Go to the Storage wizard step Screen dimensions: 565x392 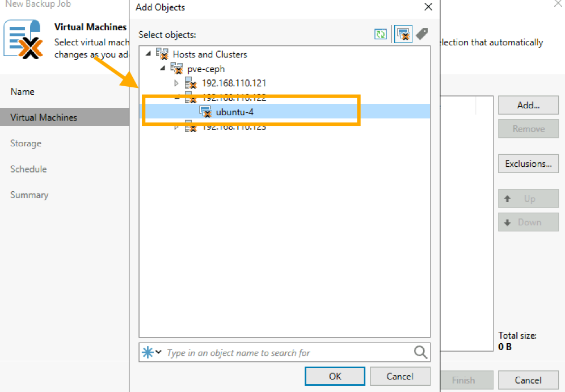(x=26, y=144)
